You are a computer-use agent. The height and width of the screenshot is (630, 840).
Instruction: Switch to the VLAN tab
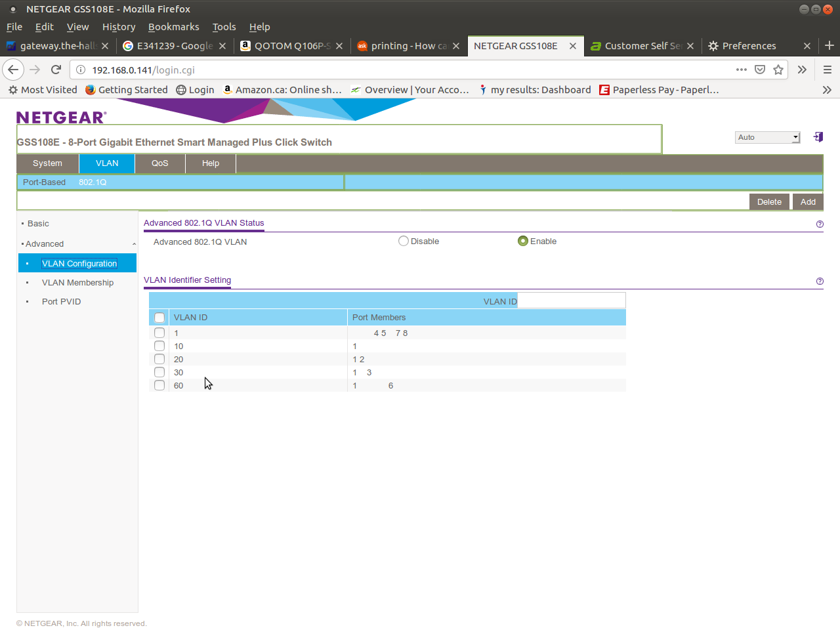coord(107,163)
